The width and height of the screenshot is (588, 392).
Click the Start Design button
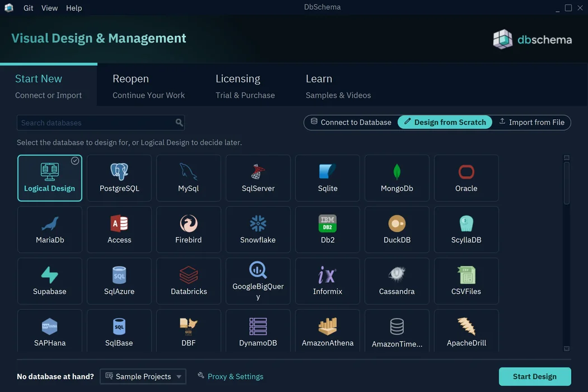tap(535, 376)
